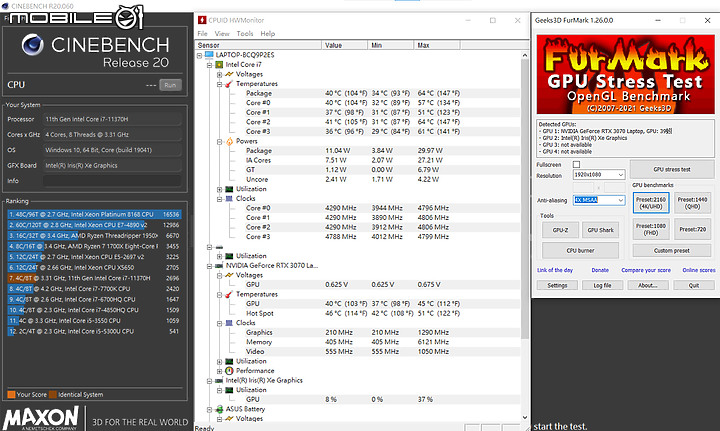
Task: Run the Preset:720 benchmark
Action: click(x=692, y=229)
